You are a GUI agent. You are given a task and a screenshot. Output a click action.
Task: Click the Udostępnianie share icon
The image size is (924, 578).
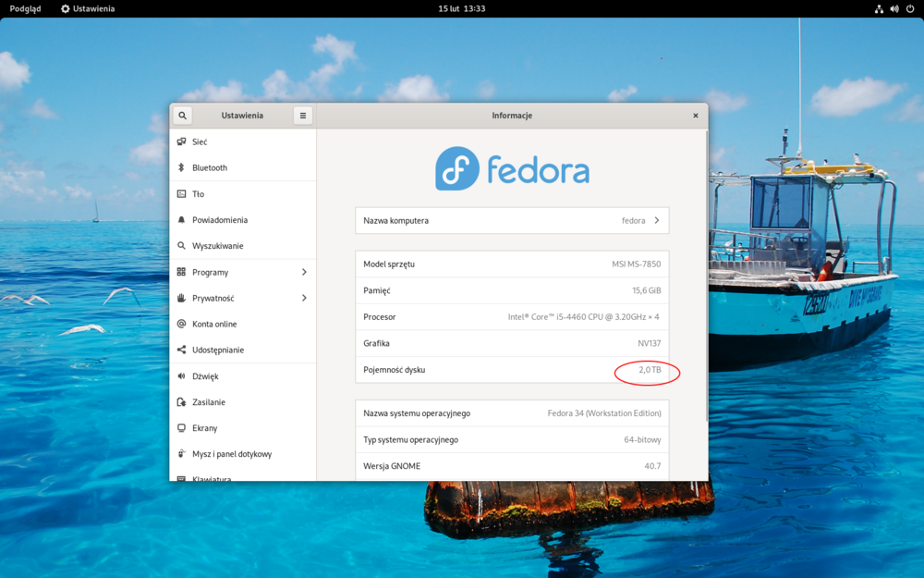click(181, 350)
